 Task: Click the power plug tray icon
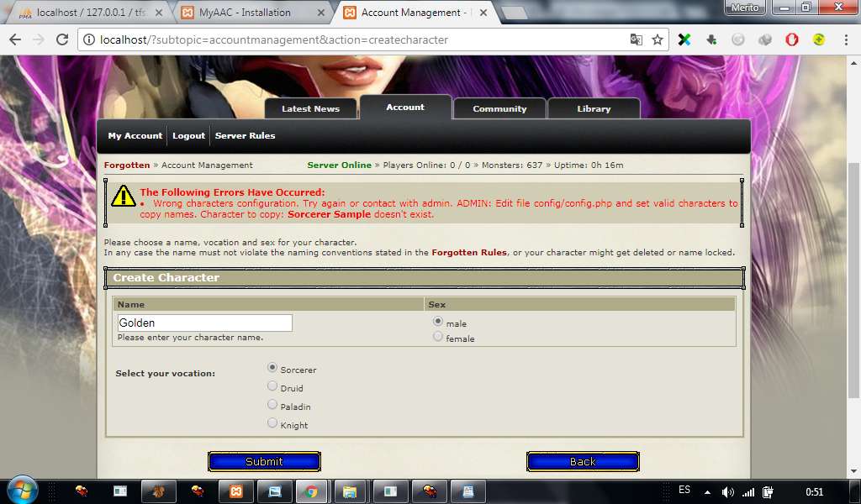click(769, 492)
